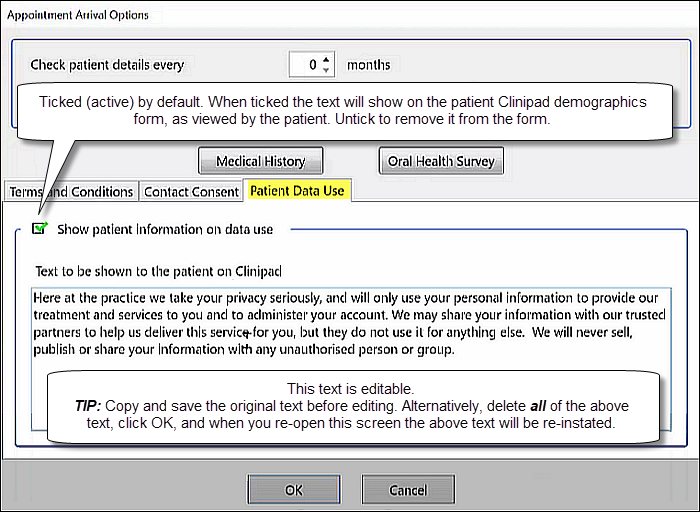Switch to Terms and Conditions tab
700x512 pixels.
pyautogui.click(x=71, y=192)
